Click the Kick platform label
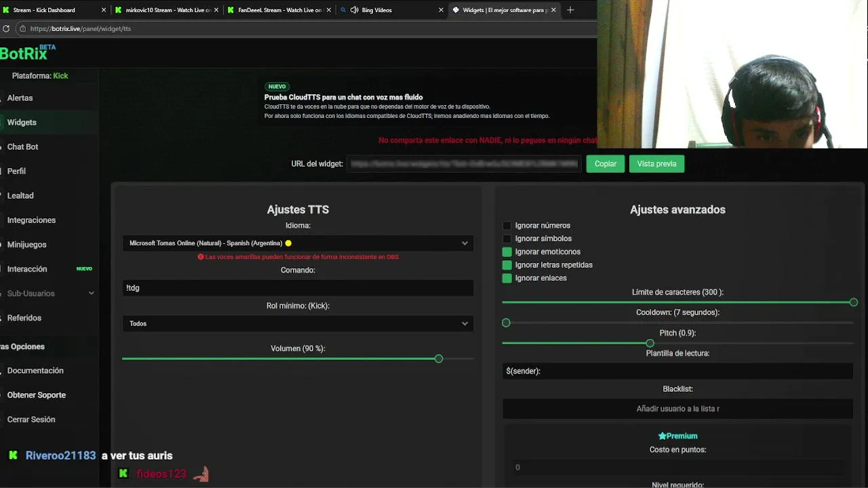868x488 pixels. click(x=60, y=76)
